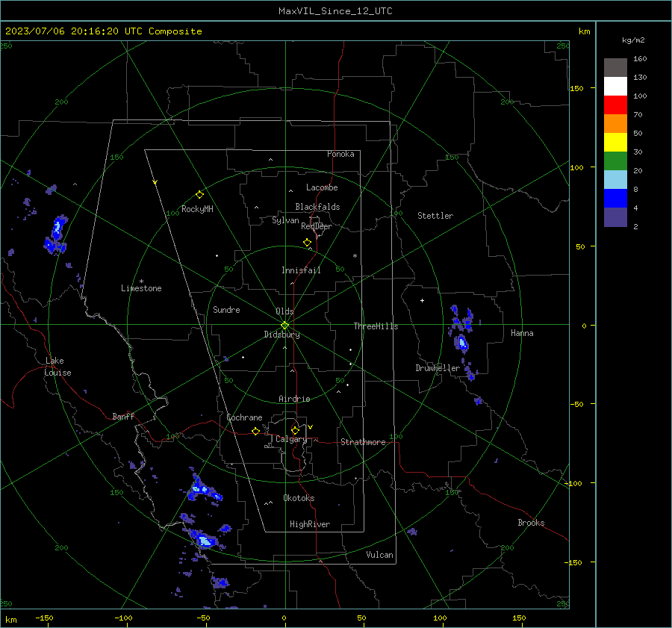
Task: Click the yellow V marker northeast of Calgary
Action: 311,427
